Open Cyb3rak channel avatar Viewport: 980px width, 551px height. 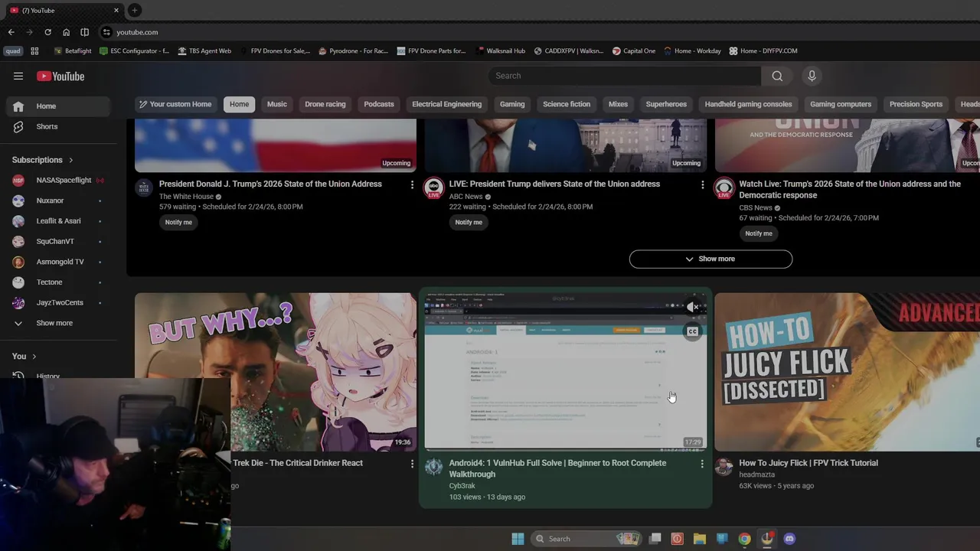click(x=433, y=467)
